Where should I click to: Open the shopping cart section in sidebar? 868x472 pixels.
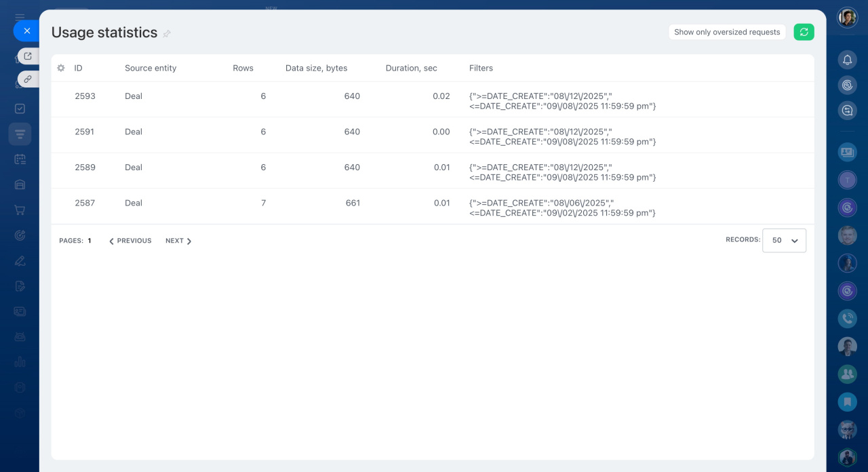20,210
